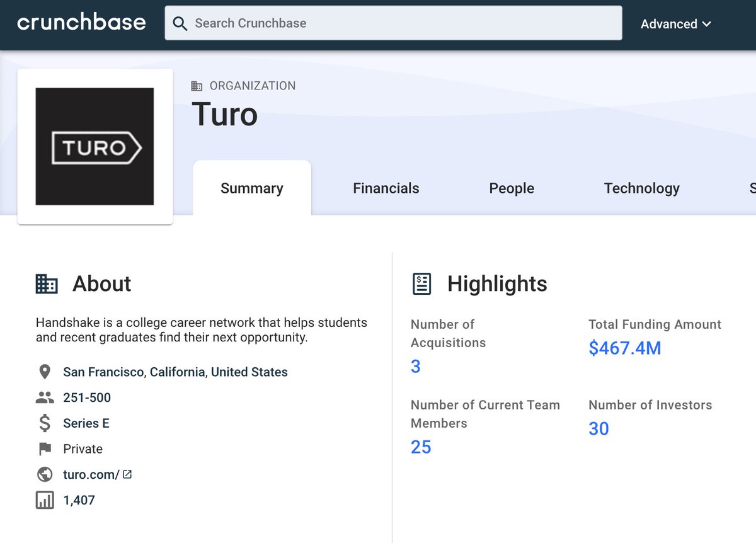
Task: Click the Turo logo thumbnail
Action: click(x=94, y=146)
